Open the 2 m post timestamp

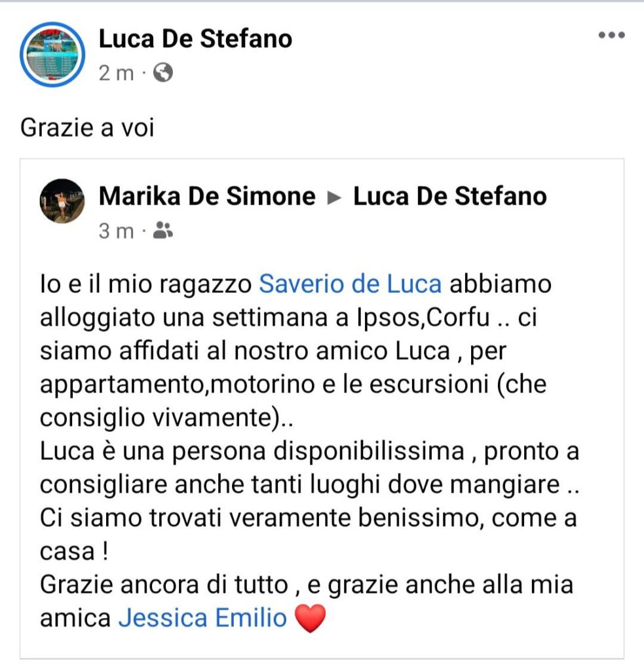pyautogui.click(x=116, y=73)
